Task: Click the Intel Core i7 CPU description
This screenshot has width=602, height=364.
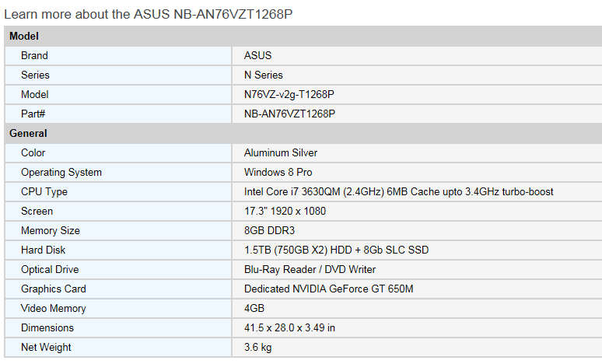Action: click(398, 191)
